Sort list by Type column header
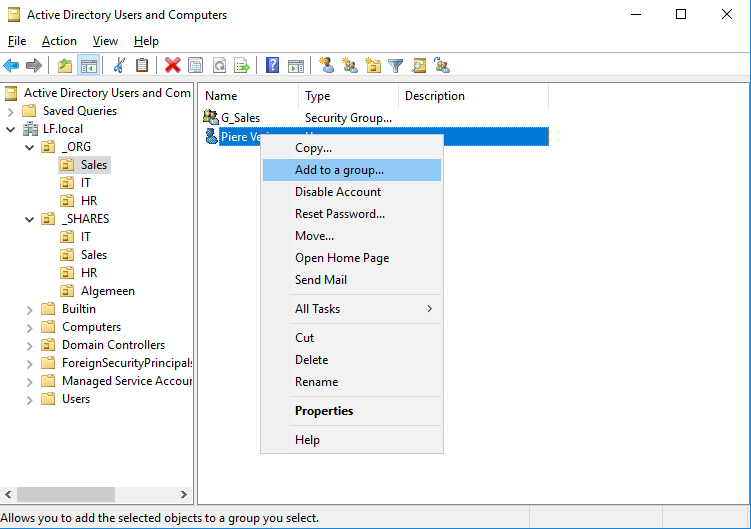 click(x=349, y=96)
